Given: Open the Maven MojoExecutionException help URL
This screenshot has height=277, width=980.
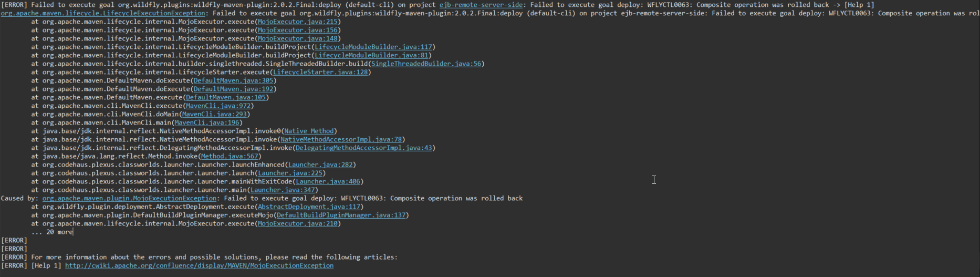Looking at the screenshot, I should (x=199, y=265).
